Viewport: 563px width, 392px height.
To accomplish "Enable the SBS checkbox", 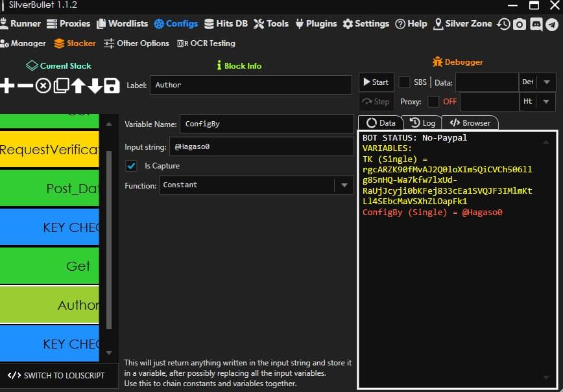I will pyautogui.click(x=404, y=82).
